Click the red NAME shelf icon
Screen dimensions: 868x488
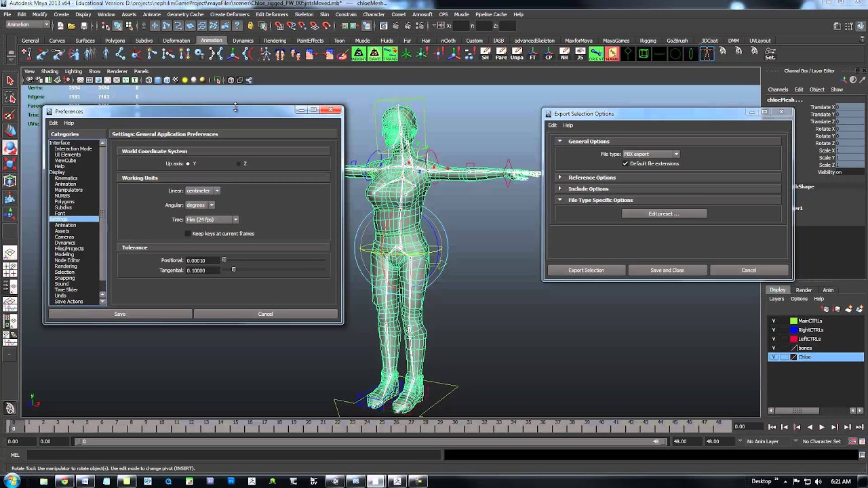[612, 55]
